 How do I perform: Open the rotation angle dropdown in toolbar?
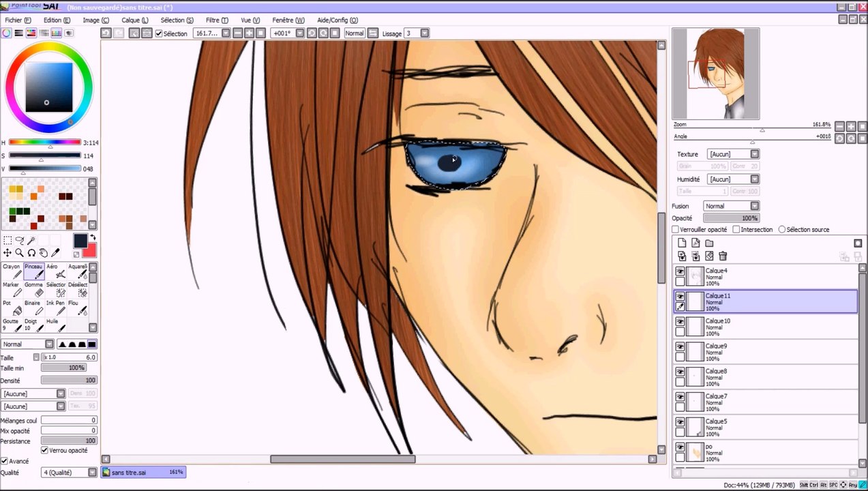point(288,33)
